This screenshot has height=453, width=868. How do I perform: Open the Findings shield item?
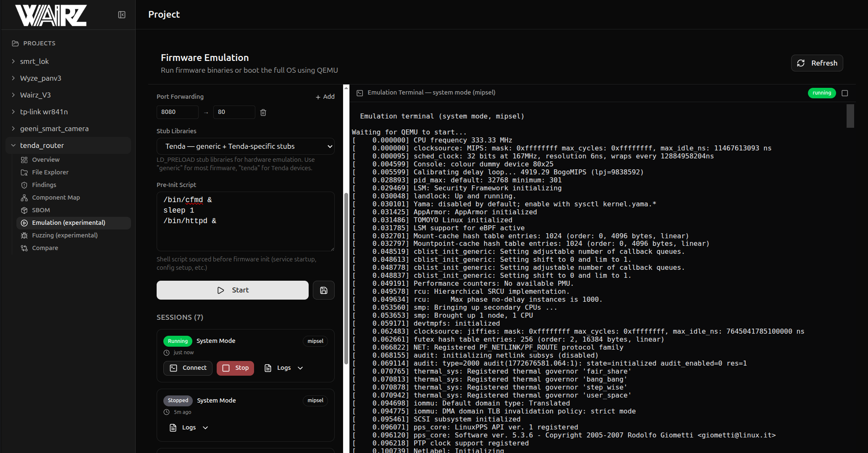click(x=44, y=185)
